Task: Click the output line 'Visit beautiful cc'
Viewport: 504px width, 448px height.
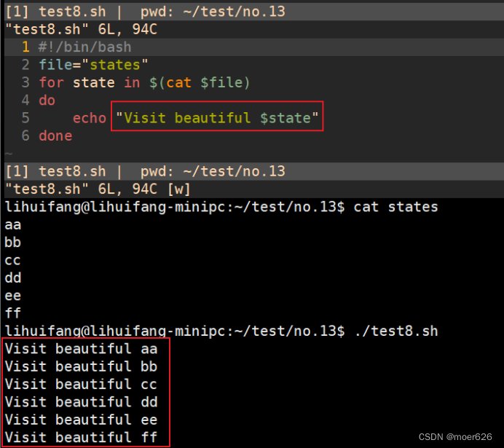Action: tap(81, 384)
